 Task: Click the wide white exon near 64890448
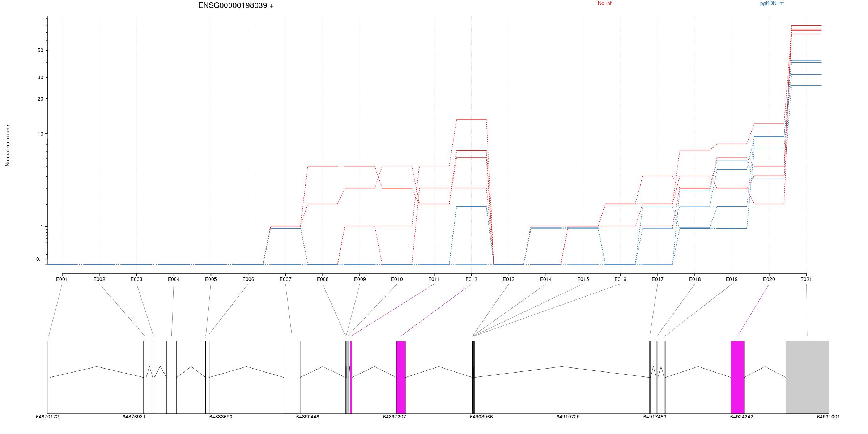[292, 377]
